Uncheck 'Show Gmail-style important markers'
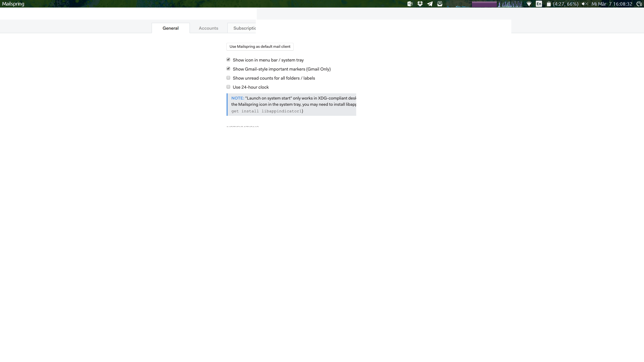Viewport: 644px width, 362px height. point(228,68)
